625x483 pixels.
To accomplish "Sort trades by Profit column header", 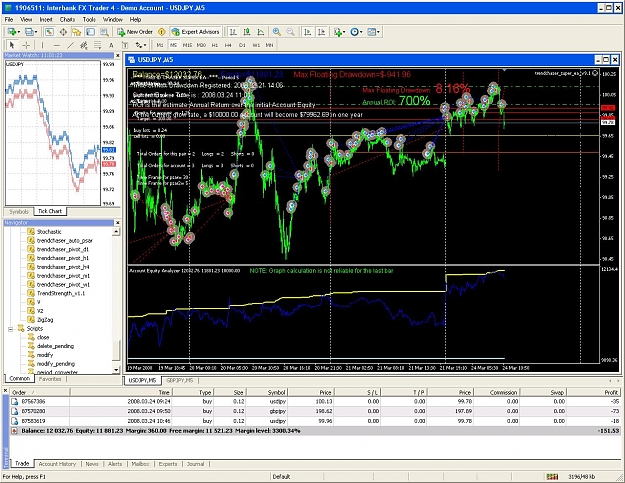I will pyautogui.click(x=594, y=392).
